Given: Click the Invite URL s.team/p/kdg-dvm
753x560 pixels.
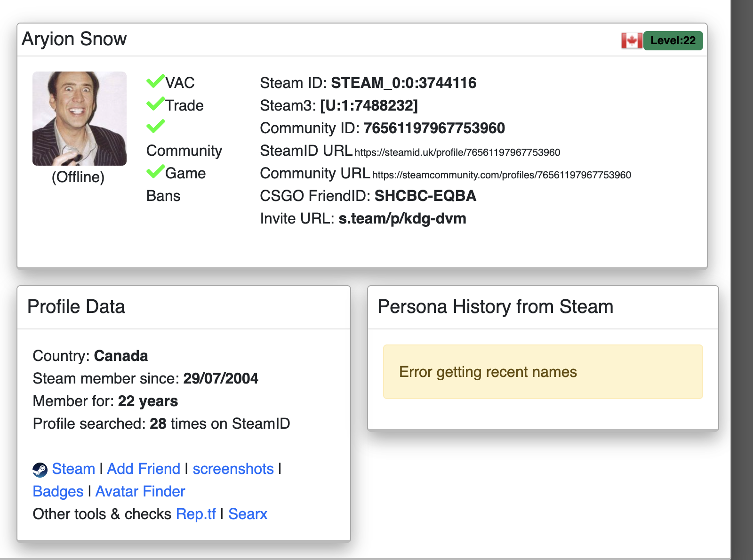Looking at the screenshot, I should [402, 219].
